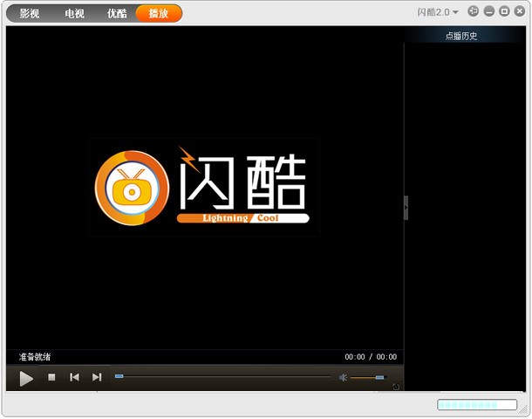Select the 优酷 tab
This screenshot has width=532, height=419.
coord(117,14)
